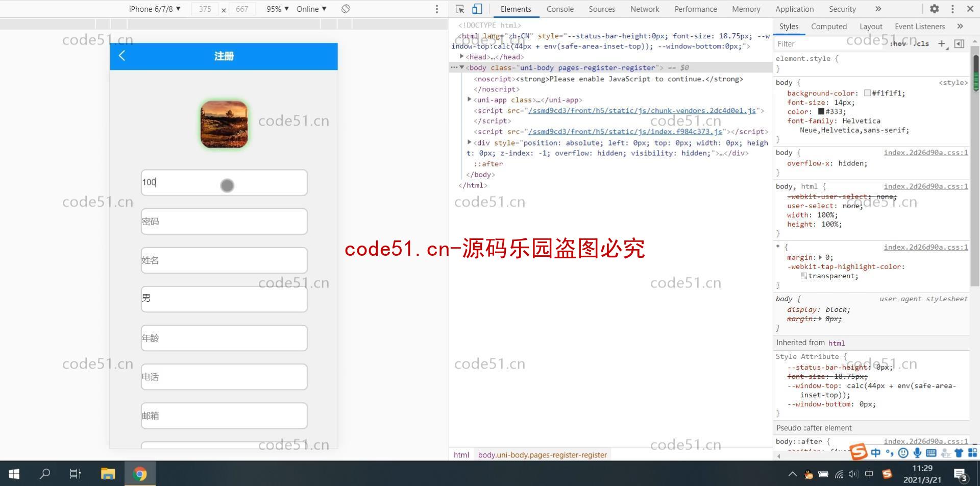Switch to the Network tab

click(x=645, y=9)
